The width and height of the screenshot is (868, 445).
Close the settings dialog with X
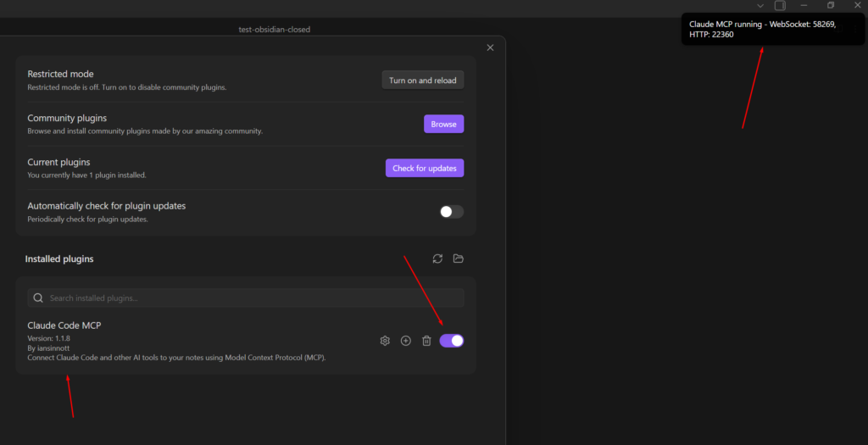(x=490, y=47)
